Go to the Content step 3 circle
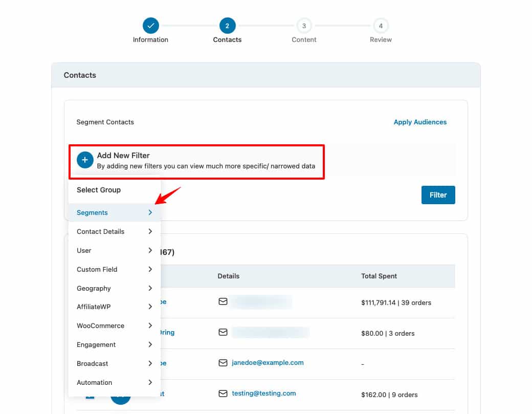The image size is (532, 414). [304, 25]
